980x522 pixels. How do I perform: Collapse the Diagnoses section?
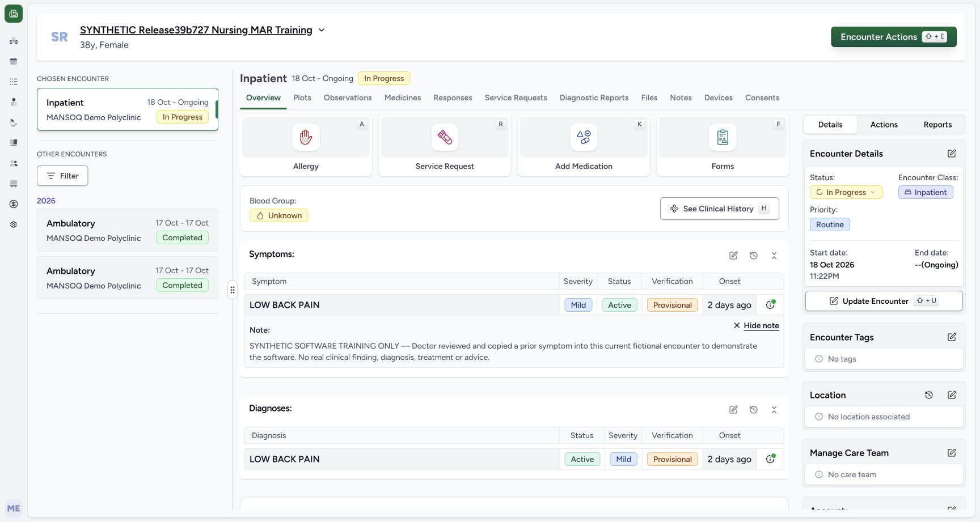coord(774,410)
